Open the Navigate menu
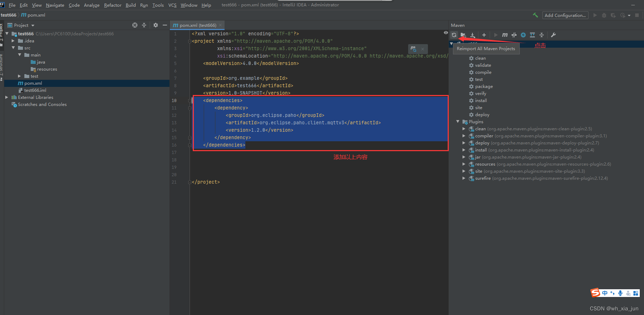644x315 pixels. (x=55, y=5)
